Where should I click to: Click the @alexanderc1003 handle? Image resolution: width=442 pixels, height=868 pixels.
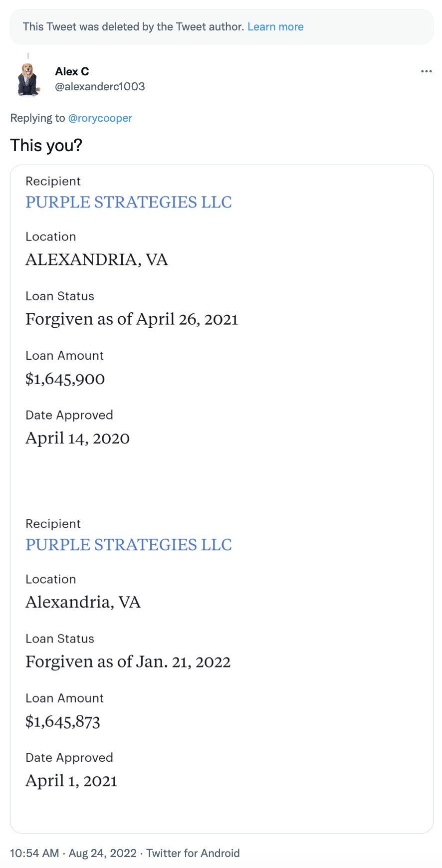(100, 86)
